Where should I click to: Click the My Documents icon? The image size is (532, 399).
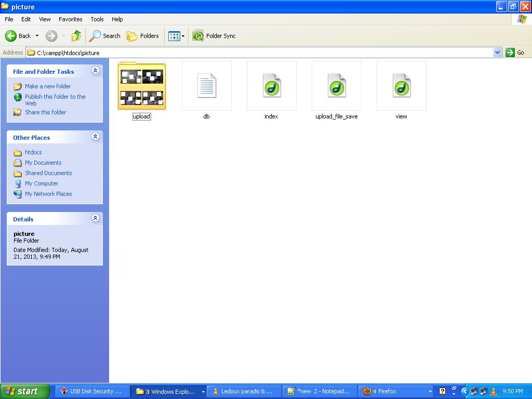[18, 163]
